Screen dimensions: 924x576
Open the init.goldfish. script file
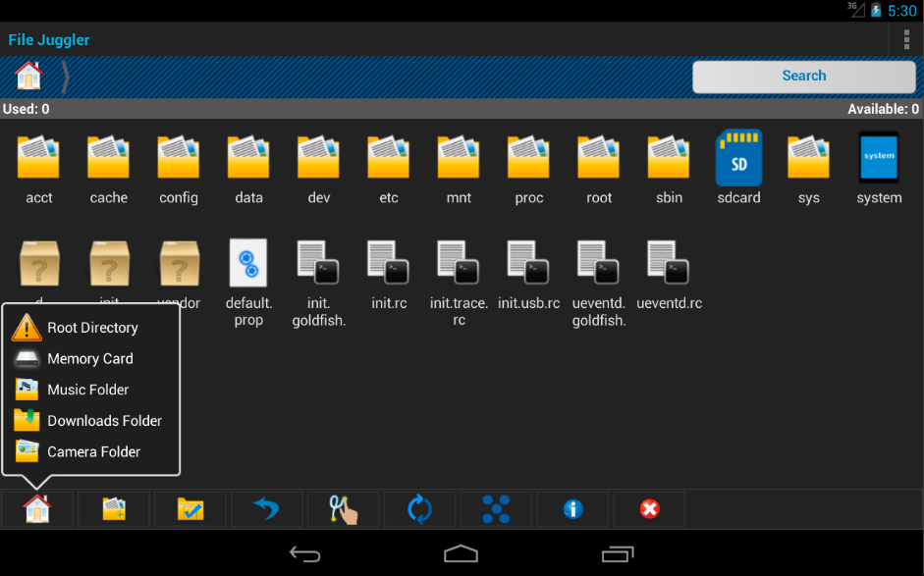point(319,283)
